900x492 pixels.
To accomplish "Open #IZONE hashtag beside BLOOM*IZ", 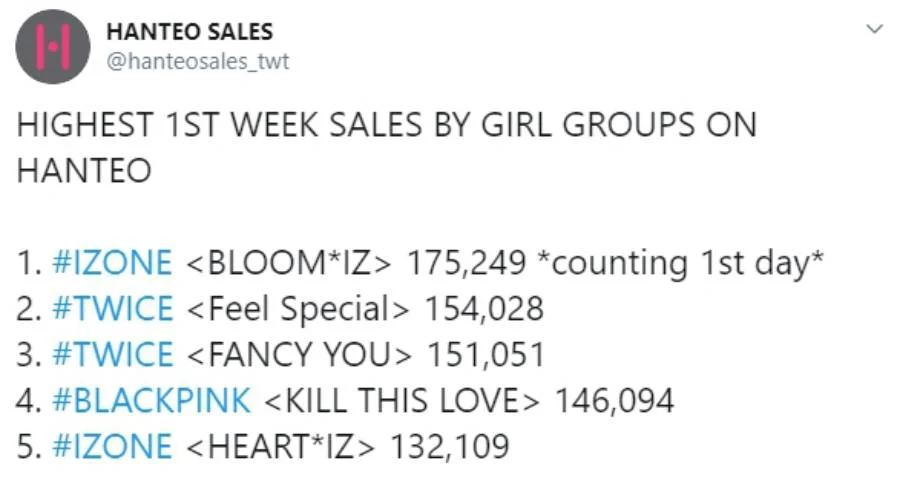I will [x=112, y=262].
